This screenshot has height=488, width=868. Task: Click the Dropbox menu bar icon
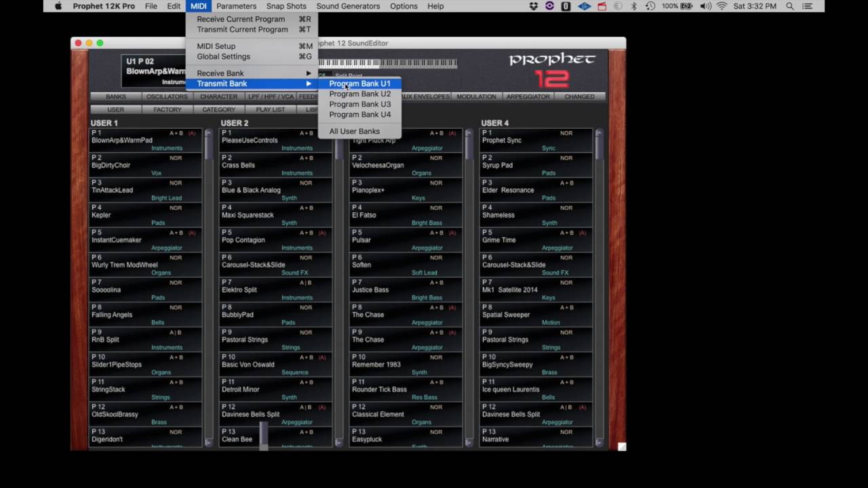[534, 6]
